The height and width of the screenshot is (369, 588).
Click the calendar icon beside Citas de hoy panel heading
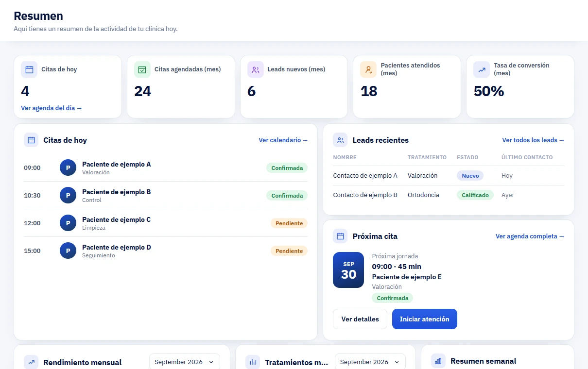(x=31, y=140)
